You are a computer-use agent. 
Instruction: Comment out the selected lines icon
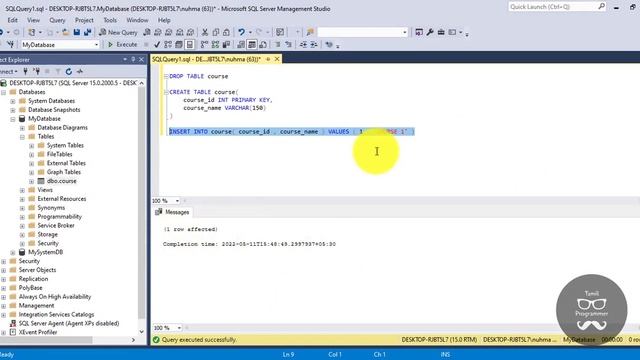pos(277,44)
